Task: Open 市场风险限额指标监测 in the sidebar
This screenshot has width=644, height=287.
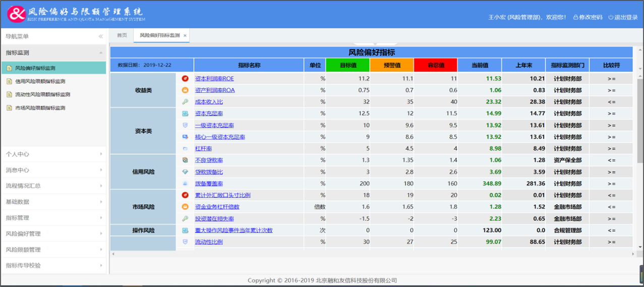Action: [x=53, y=108]
